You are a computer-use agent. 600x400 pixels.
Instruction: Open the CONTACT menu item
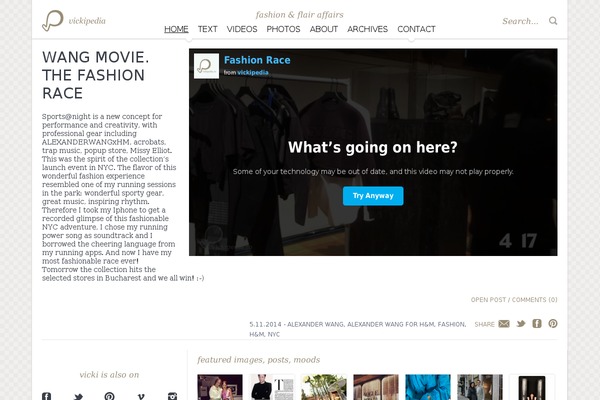click(416, 29)
